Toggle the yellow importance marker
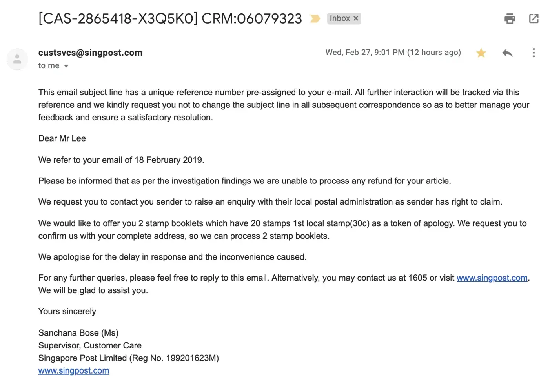This screenshot has height=392, width=550. (x=315, y=18)
